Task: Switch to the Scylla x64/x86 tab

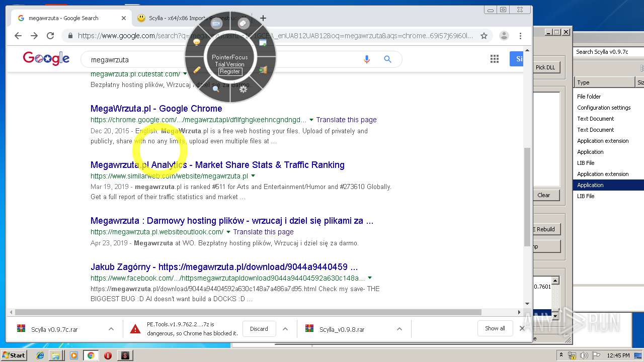Action: click(192, 18)
